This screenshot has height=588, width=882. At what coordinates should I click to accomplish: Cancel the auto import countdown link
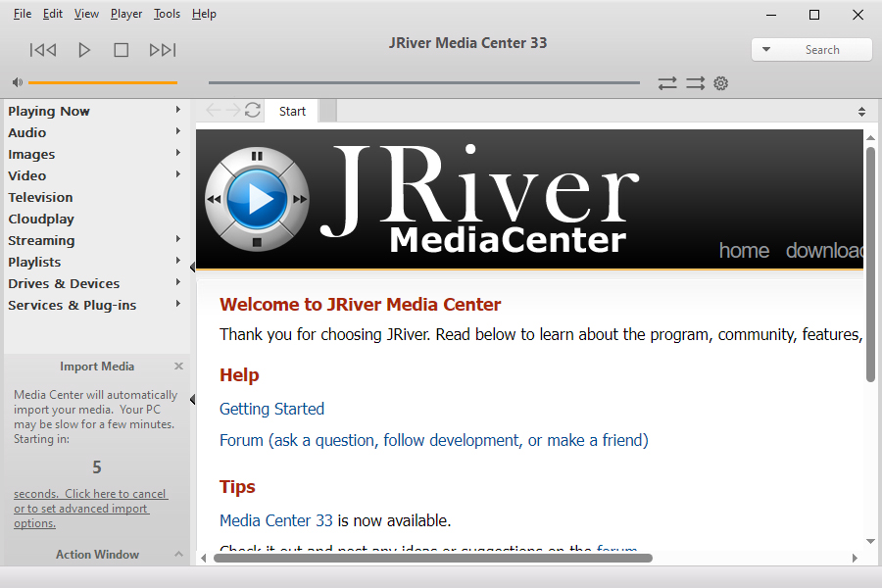(90, 508)
